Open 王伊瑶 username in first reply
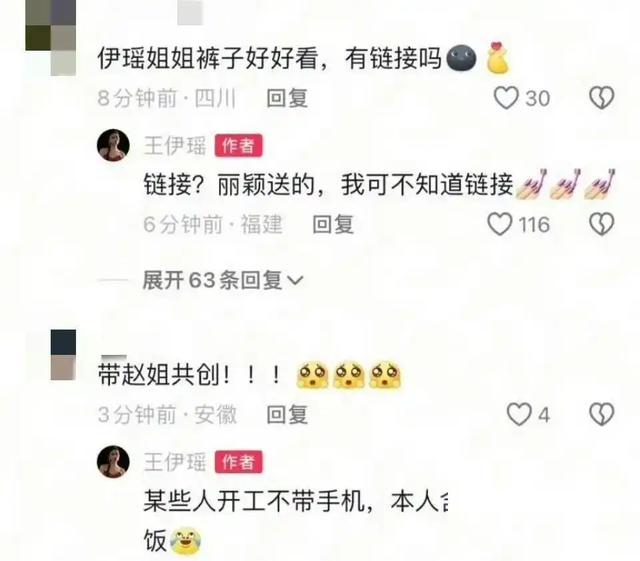 pyautogui.click(x=175, y=146)
